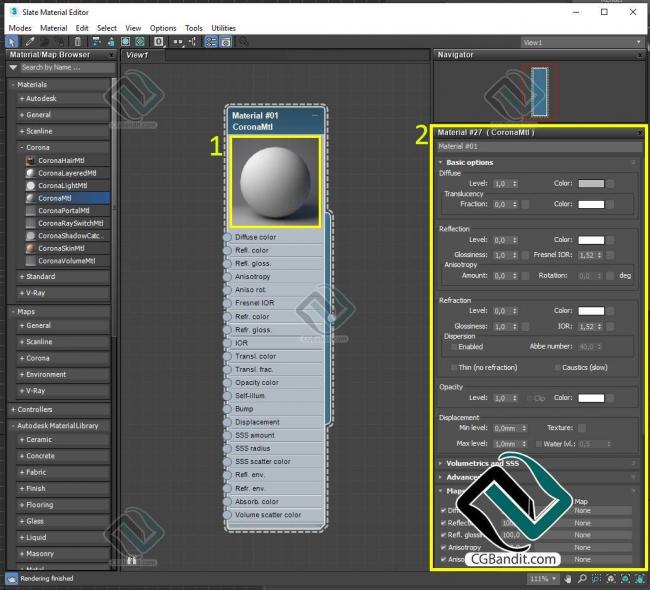This screenshot has width=650, height=590.
Task: Click the Lay Out Children icon
Action: tap(193, 41)
